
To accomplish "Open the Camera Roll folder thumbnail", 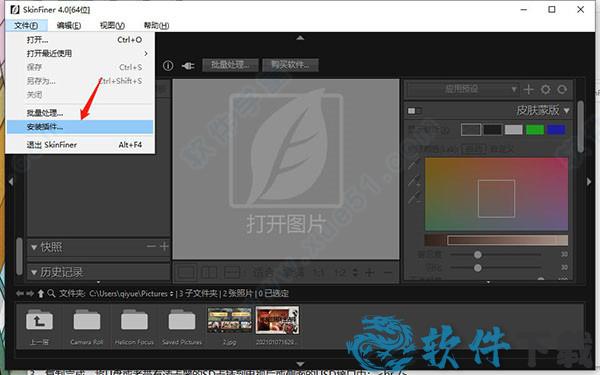I will [x=87, y=326].
